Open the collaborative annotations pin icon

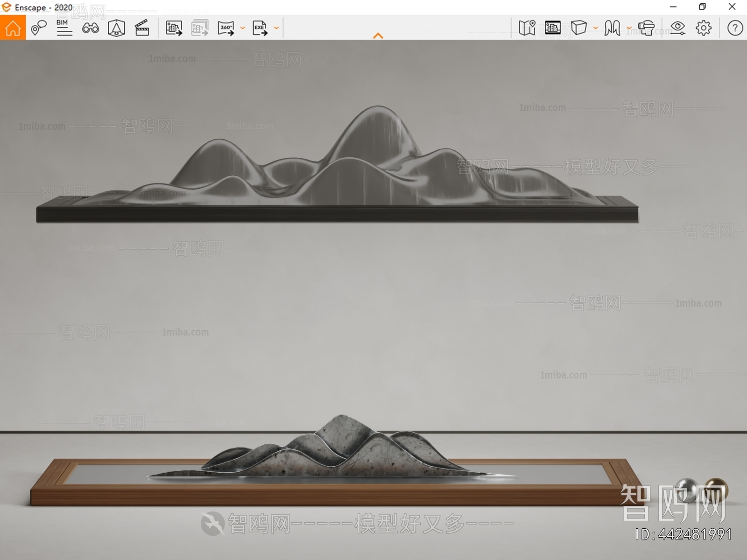click(x=39, y=28)
